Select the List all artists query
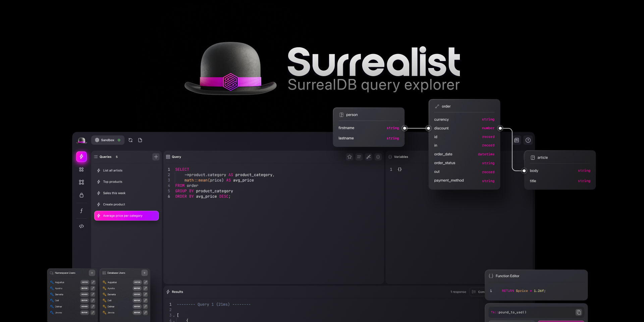Viewport: 644px width, 322px height. point(126,170)
